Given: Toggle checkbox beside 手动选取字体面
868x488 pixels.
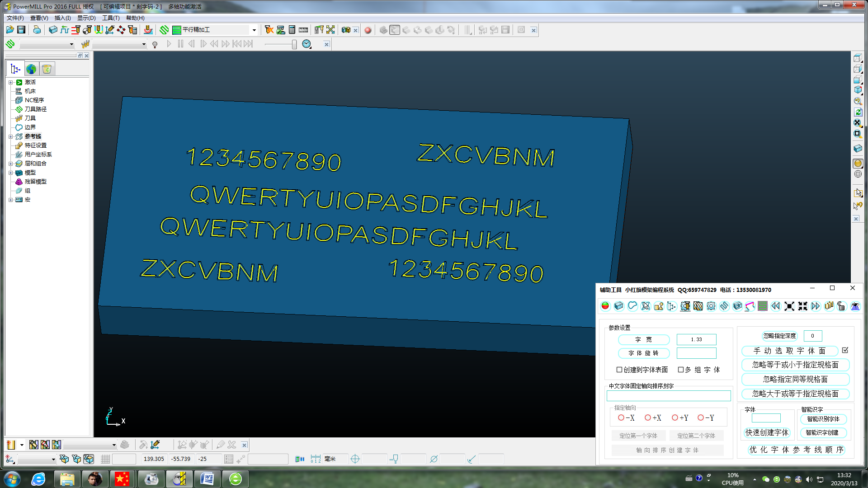Looking at the screenshot, I should [x=845, y=350].
